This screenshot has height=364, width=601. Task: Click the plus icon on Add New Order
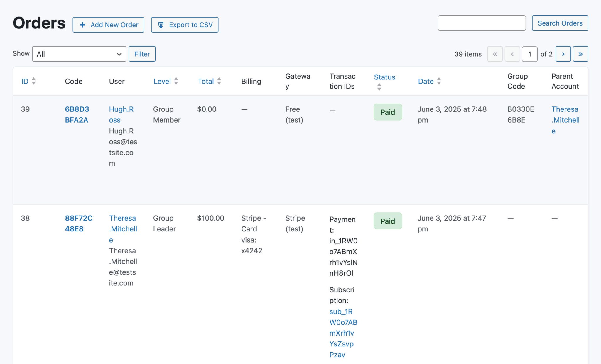coord(82,25)
